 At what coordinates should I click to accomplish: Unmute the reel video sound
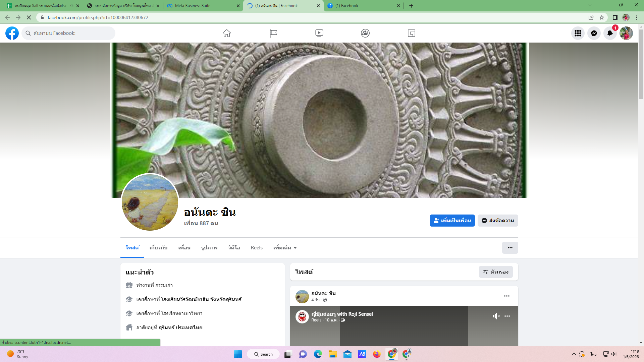coord(496,316)
